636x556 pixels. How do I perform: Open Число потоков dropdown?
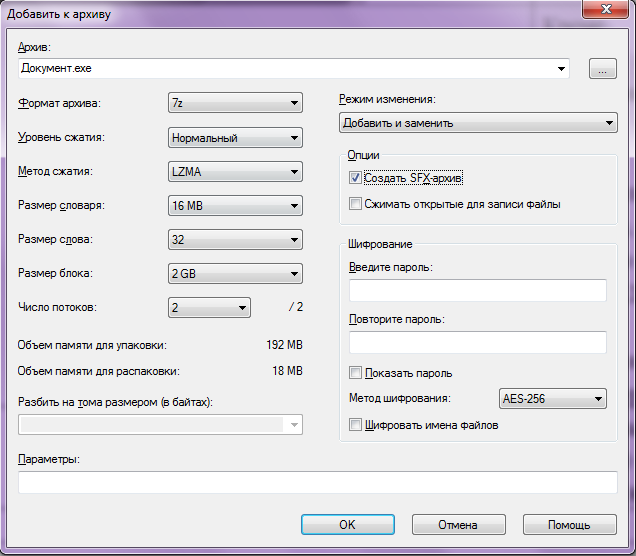pyautogui.click(x=209, y=307)
